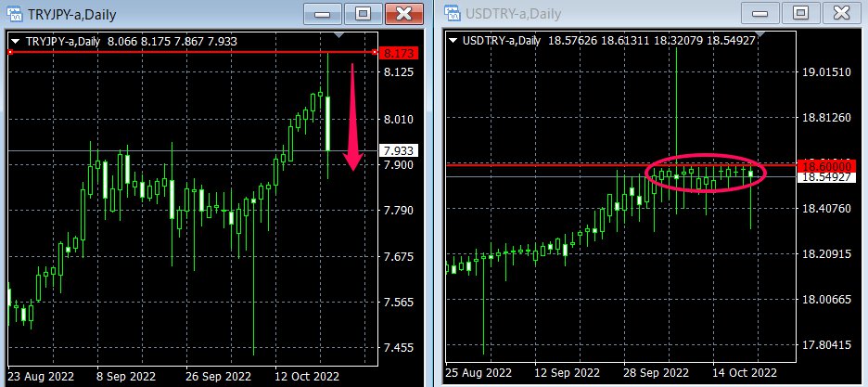The height and width of the screenshot is (387, 868).
Task: Click the 8 Sep 2022 date label
Action: coord(124,376)
